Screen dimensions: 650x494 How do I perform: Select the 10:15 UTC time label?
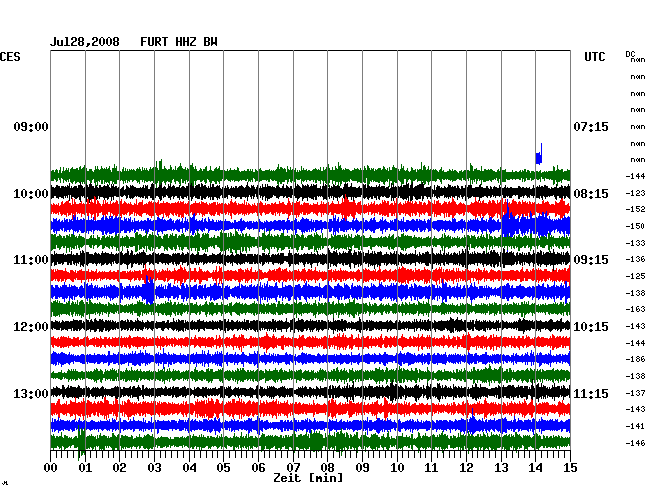click(591, 327)
